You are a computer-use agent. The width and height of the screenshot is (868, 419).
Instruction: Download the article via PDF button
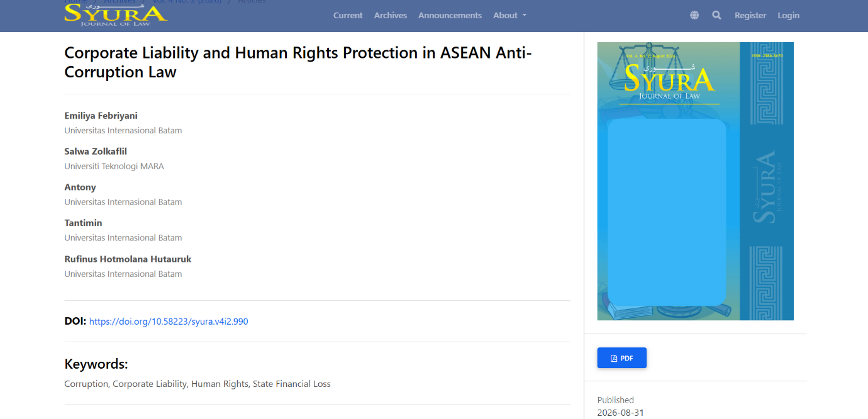621,358
